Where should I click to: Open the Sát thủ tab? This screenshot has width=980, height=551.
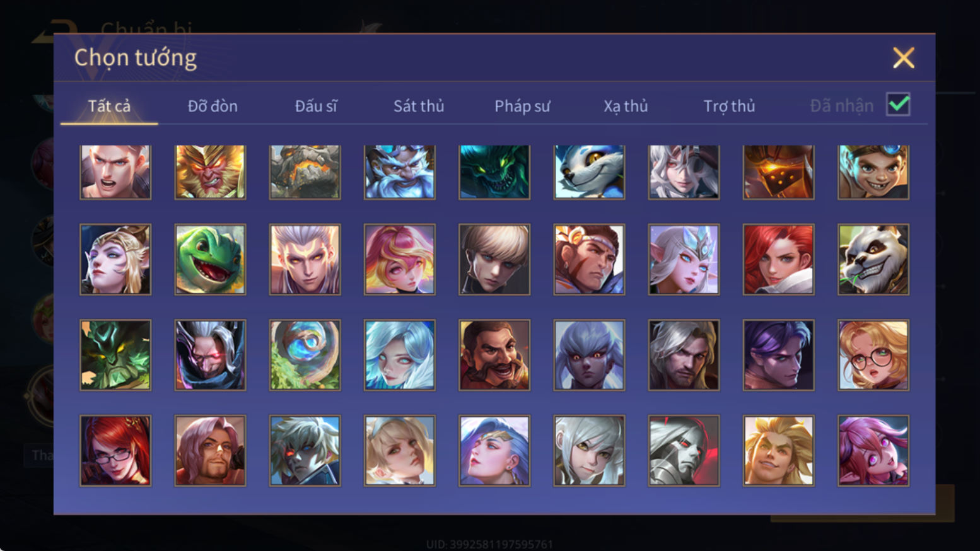point(419,106)
